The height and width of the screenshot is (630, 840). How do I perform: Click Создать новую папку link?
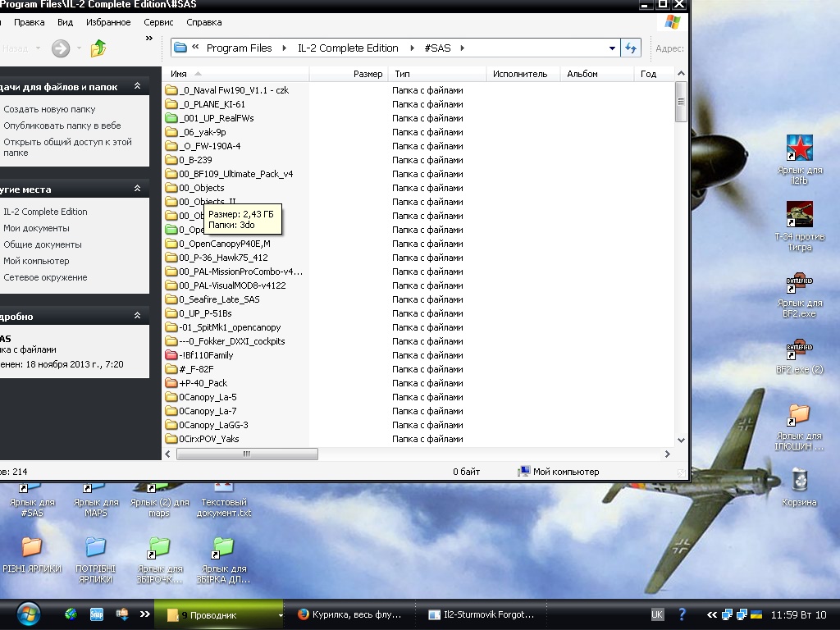click(x=49, y=109)
